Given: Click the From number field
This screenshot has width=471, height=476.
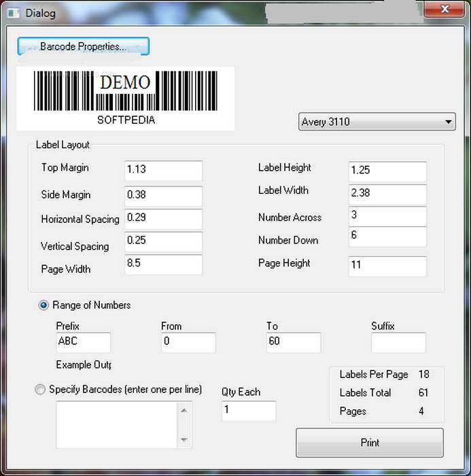Looking at the screenshot, I should (188, 343).
